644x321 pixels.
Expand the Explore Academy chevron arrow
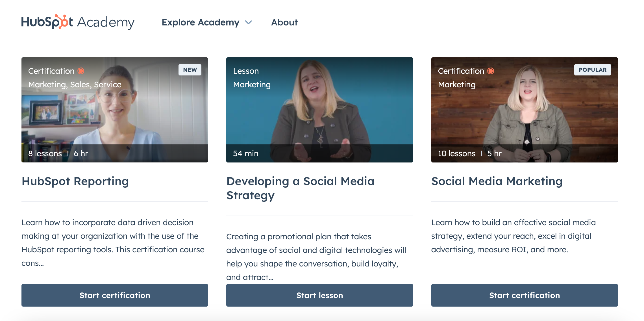point(249,22)
